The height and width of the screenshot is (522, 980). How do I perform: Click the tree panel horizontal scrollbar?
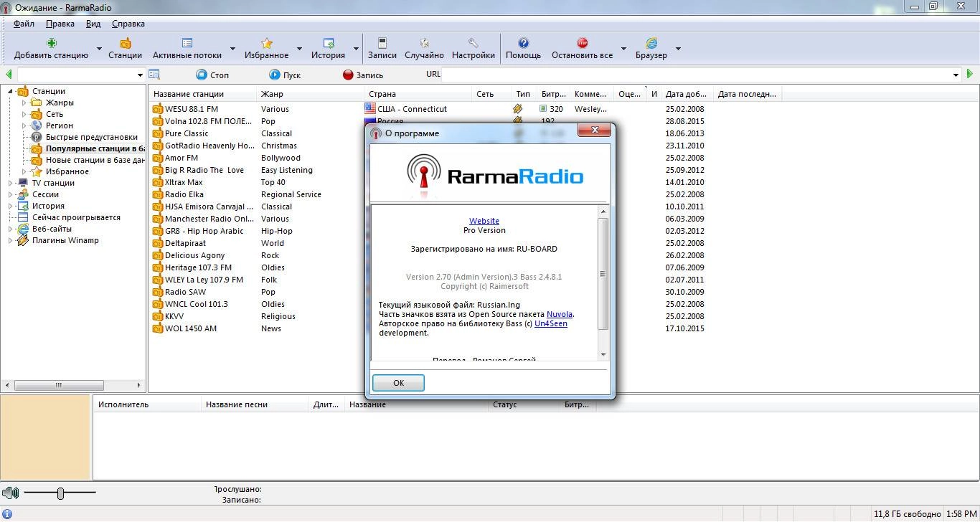click(60, 385)
